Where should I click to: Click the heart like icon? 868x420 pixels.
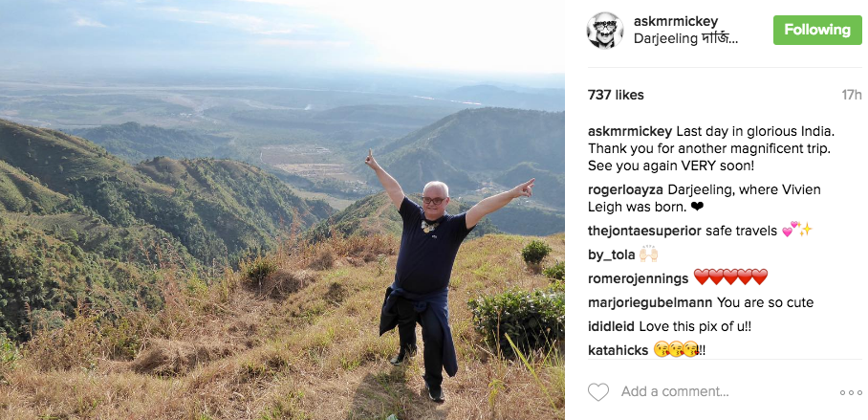pos(597,392)
